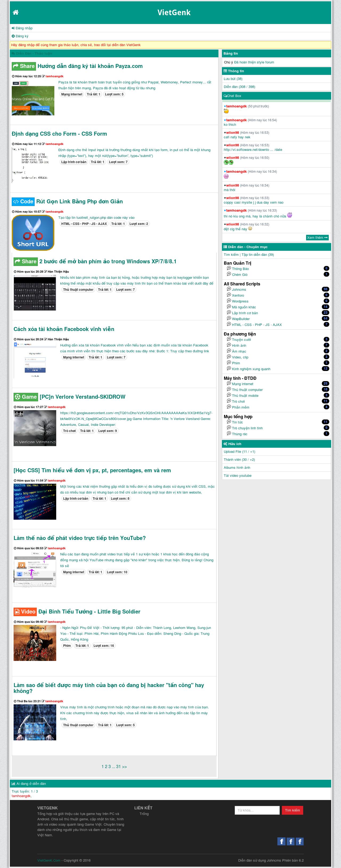Click the comment icon beside Johncms category
The width and height of the screenshot is (341, 868).
229,289
